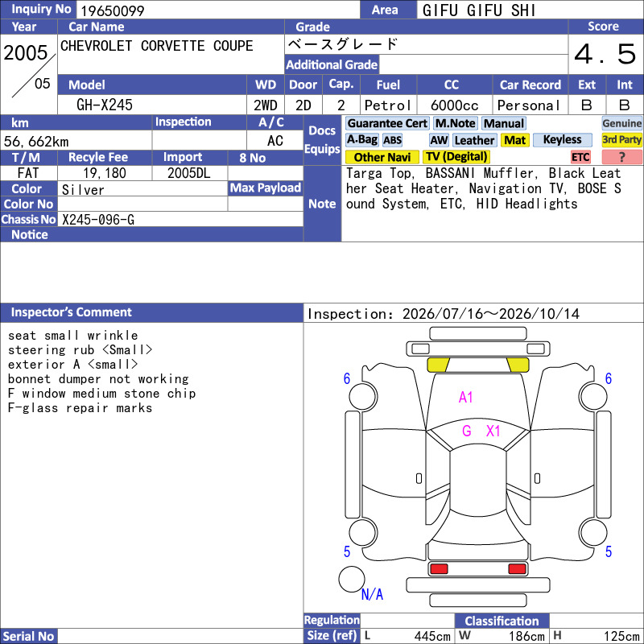Click the 'bonnet dumper not working' comment
The image size is (644, 644).
(x=98, y=378)
